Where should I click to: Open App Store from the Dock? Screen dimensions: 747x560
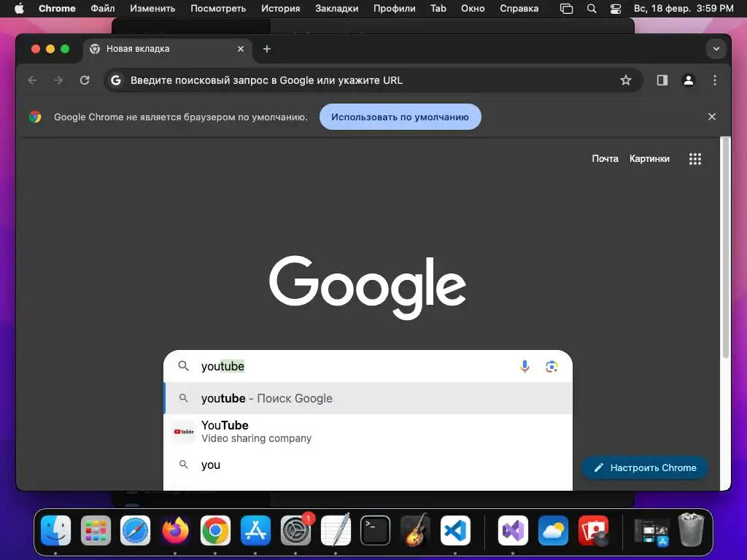pos(255,531)
